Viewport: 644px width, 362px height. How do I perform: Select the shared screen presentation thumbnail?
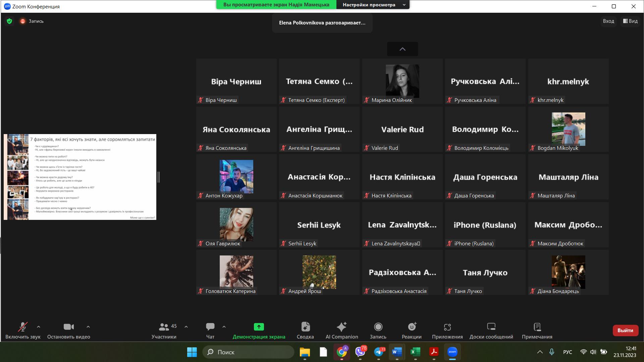80,177
